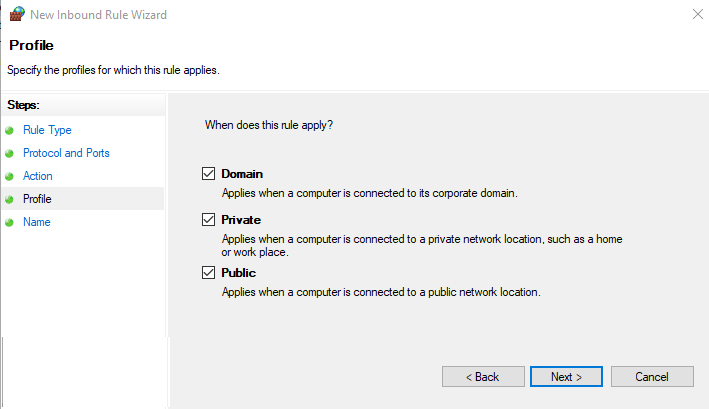Click the green bullet beside Name step

click(x=10, y=223)
